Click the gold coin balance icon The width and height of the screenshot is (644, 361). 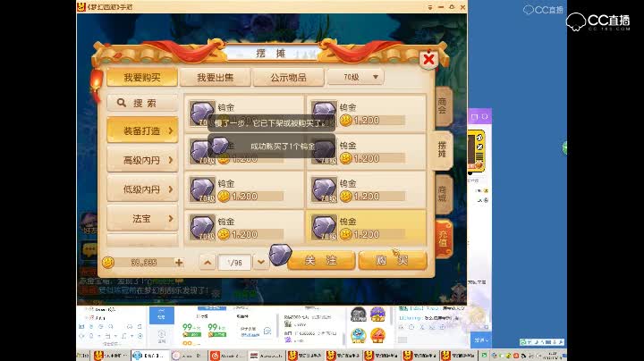[108, 262]
